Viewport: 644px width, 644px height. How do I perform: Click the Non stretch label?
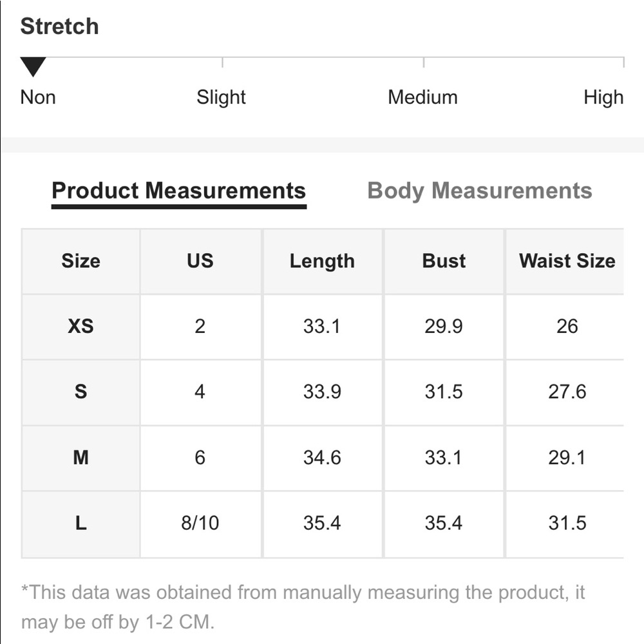[x=38, y=97]
